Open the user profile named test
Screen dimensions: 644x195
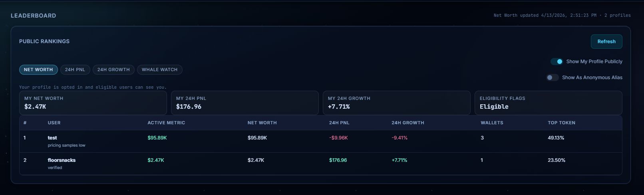[x=52, y=138]
